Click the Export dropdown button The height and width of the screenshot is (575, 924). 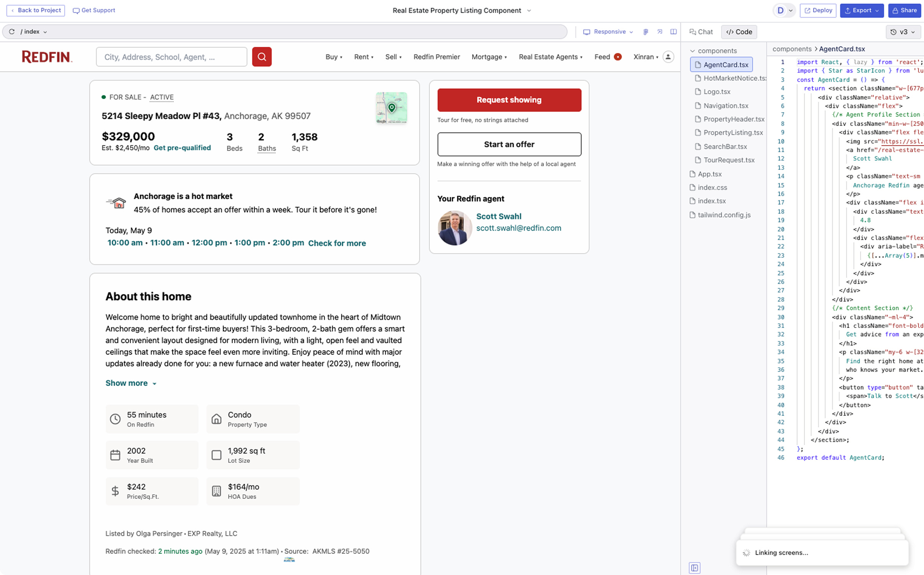tap(861, 10)
